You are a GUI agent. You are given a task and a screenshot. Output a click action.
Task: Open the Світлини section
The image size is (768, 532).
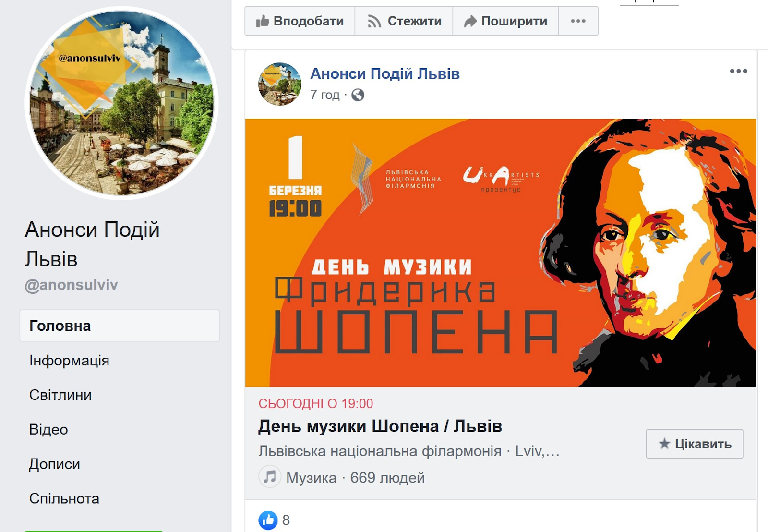60,395
